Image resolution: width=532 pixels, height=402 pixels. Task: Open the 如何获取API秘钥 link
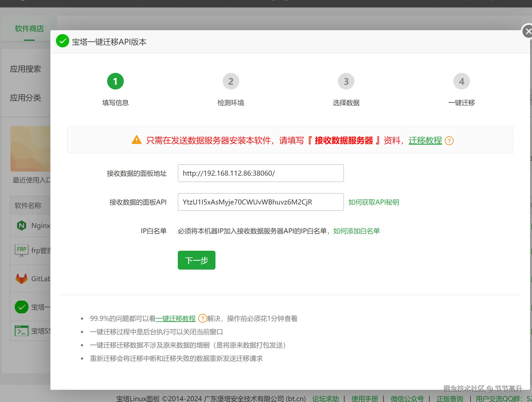tap(374, 202)
